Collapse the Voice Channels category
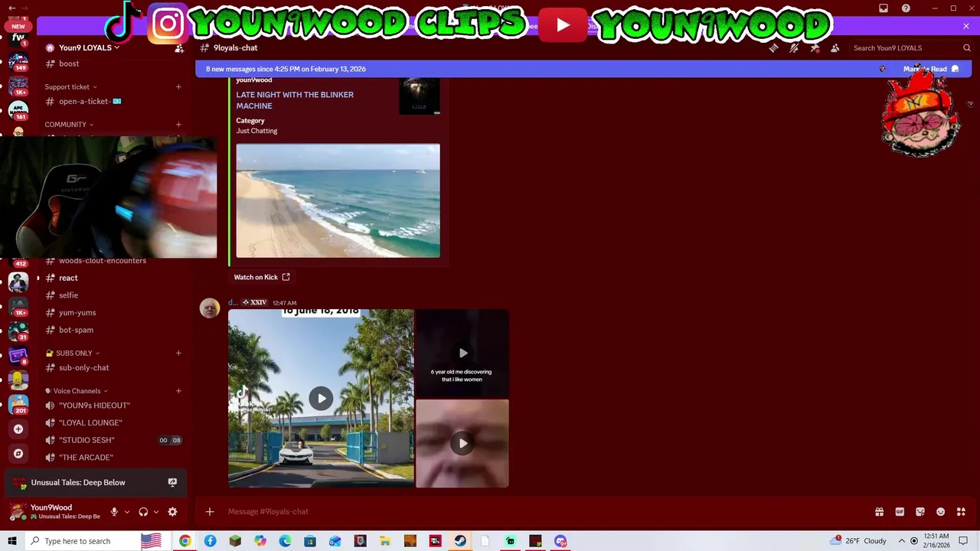The height and width of the screenshot is (551, 980). coord(77,391)
